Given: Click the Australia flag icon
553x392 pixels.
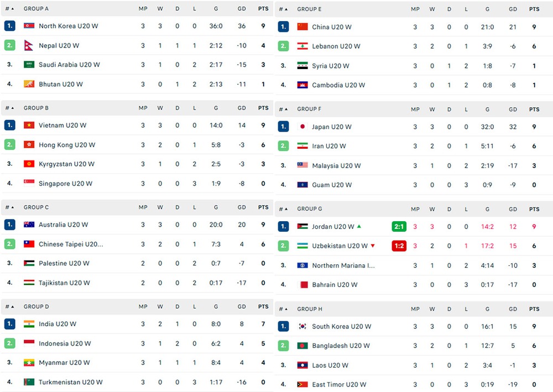Looking at the screenshot, I should (x=29, y=224).
